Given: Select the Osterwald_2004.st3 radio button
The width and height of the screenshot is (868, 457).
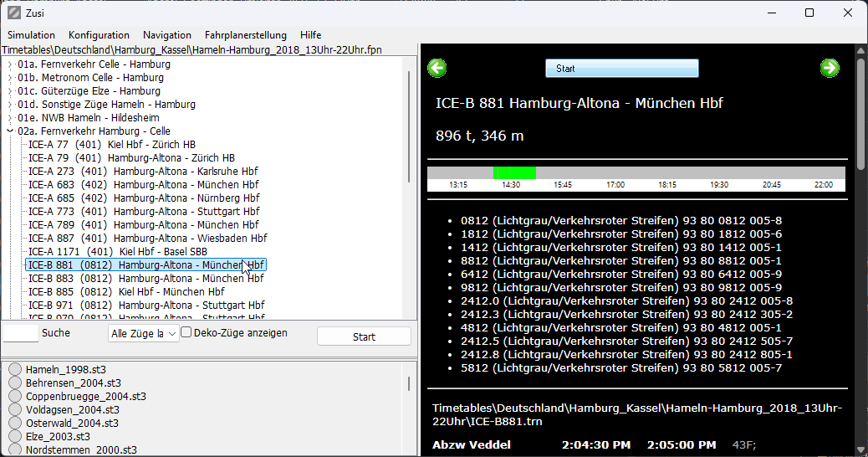Looking at the screenshot, I should click(15, 423).
